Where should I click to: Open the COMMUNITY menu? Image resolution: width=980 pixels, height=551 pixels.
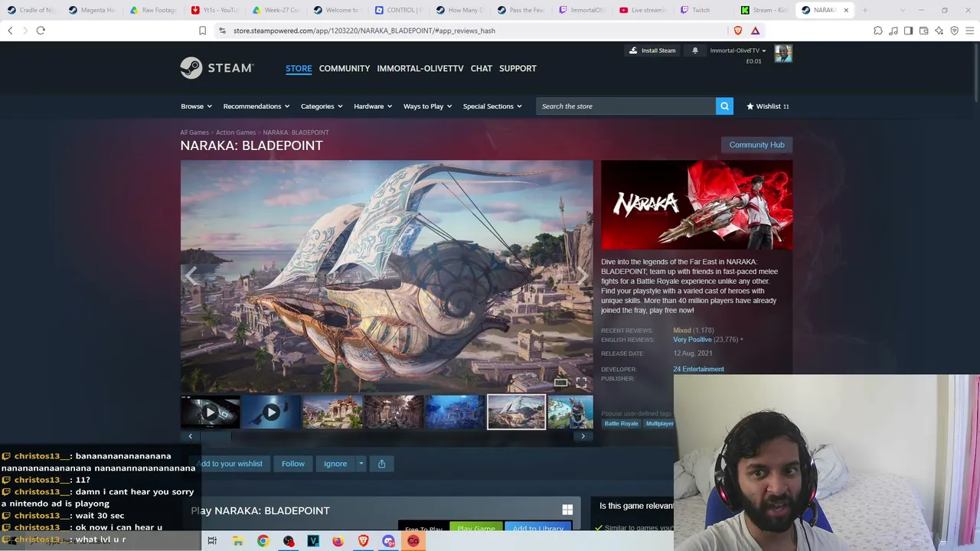[x=345, y=68]
